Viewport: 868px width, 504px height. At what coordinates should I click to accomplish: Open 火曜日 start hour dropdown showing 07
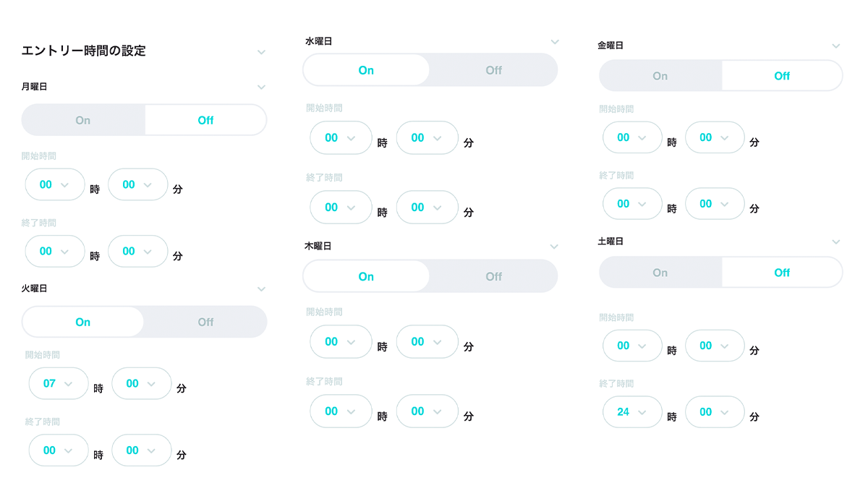[x=59, y=383]
